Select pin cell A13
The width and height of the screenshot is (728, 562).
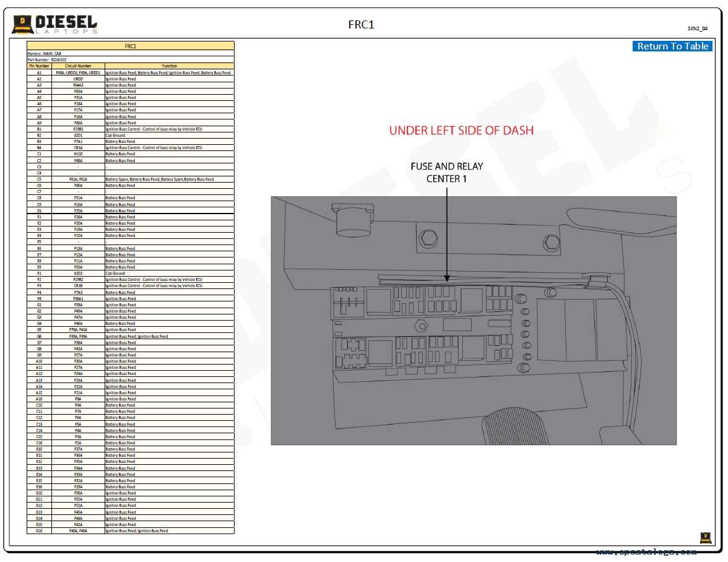(39, 380)
